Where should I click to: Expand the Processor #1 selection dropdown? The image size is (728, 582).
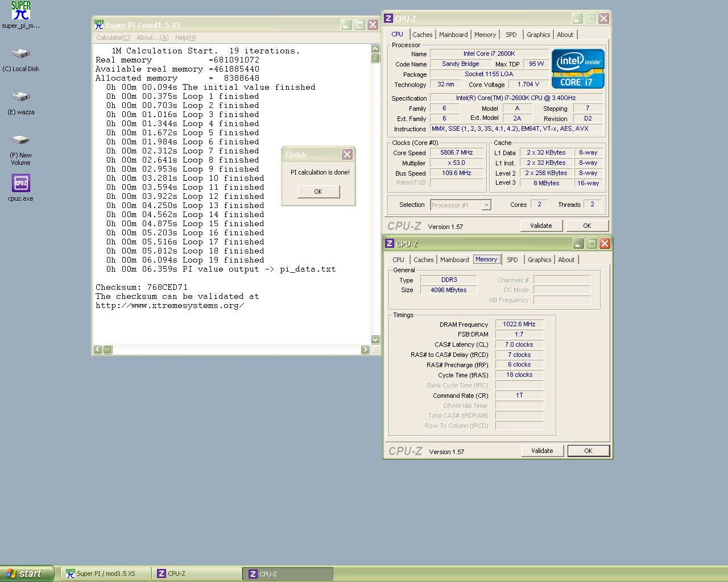click(x=486, y=205)
